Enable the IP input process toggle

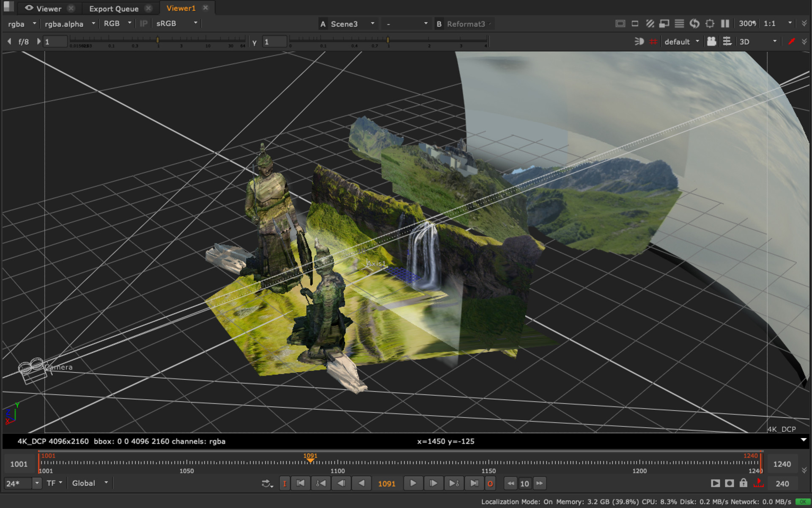[x=143, y=23]
